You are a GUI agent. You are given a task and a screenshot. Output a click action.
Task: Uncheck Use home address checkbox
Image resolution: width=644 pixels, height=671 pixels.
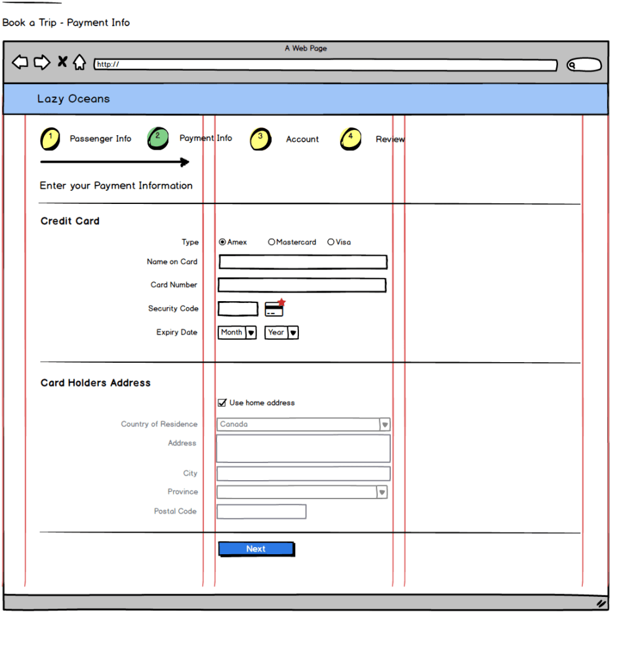coord(222,403)
